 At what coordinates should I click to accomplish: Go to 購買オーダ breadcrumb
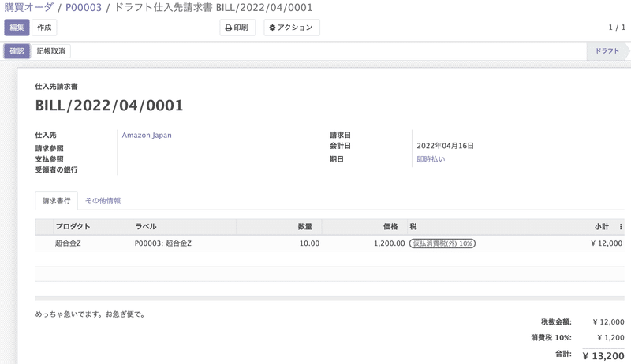click(x=28, y=7)
